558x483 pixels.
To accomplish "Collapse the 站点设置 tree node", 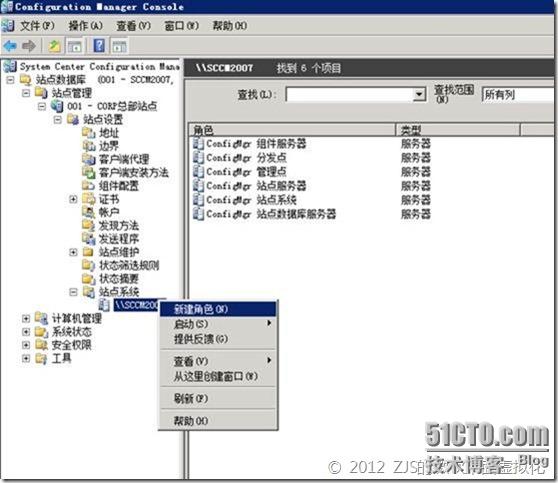I will 58,120.
